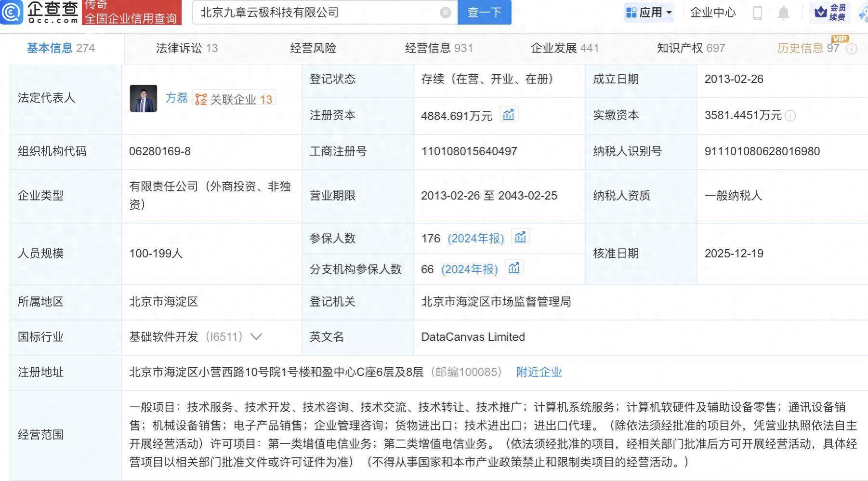The width and height of the screenshot is (868, 481).
Task: Click the legal representative 方磊 link
Action: tap(176, 98)
